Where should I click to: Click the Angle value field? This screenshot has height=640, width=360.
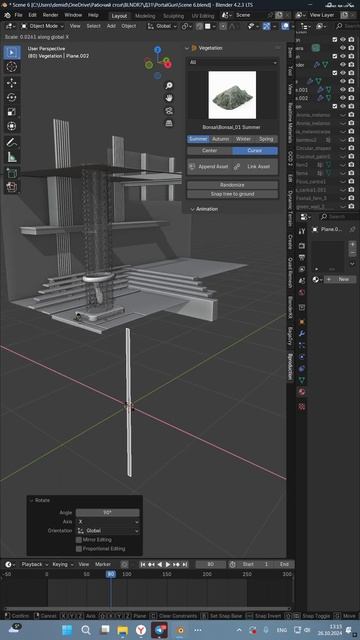pyautogui.click(x=108, y=513)
